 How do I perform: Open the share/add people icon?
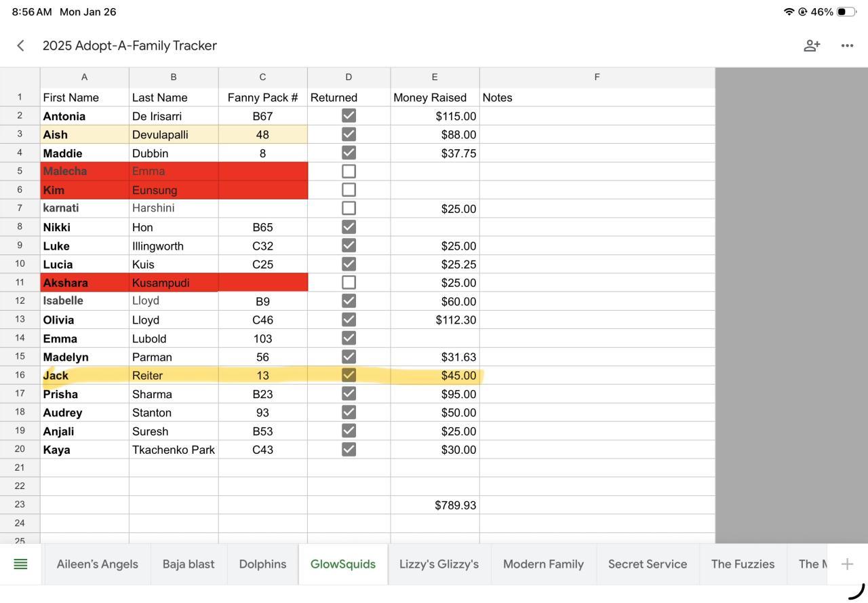pos(812,45)
